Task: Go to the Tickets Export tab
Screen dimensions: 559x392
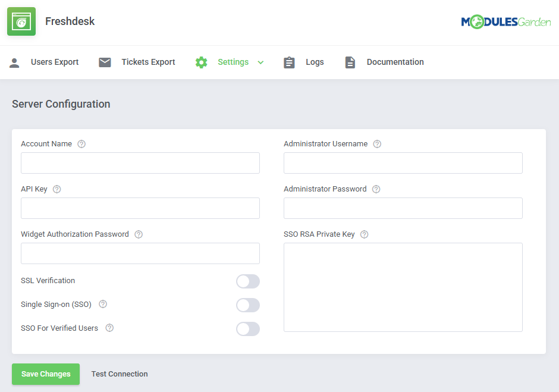Action: coord(148,62)
